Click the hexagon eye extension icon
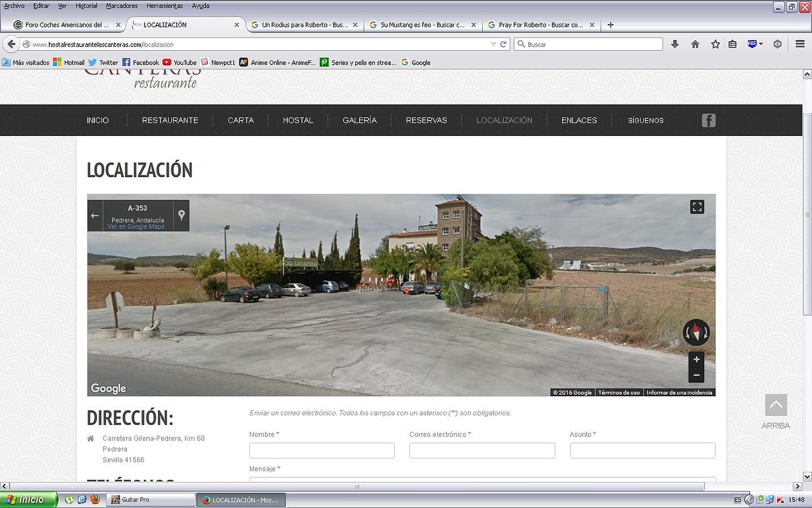The image size is (812, 508). pos(778,44)
